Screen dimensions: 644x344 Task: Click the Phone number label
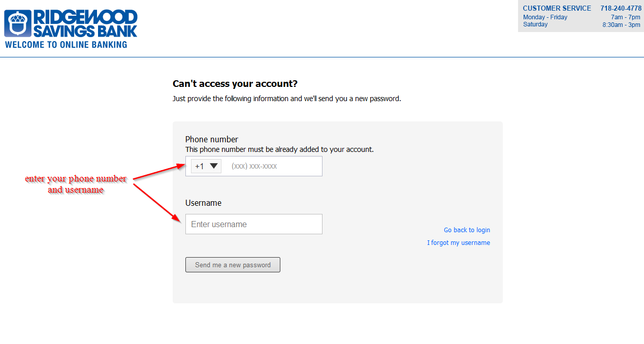click(x=212, y=139)
